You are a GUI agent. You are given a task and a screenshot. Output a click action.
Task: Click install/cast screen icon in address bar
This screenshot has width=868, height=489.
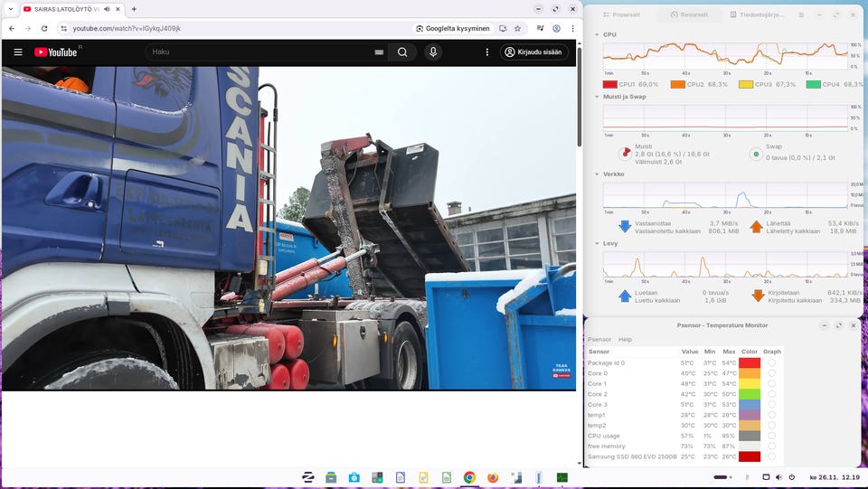pyautogui.click(x=503, y=28)
